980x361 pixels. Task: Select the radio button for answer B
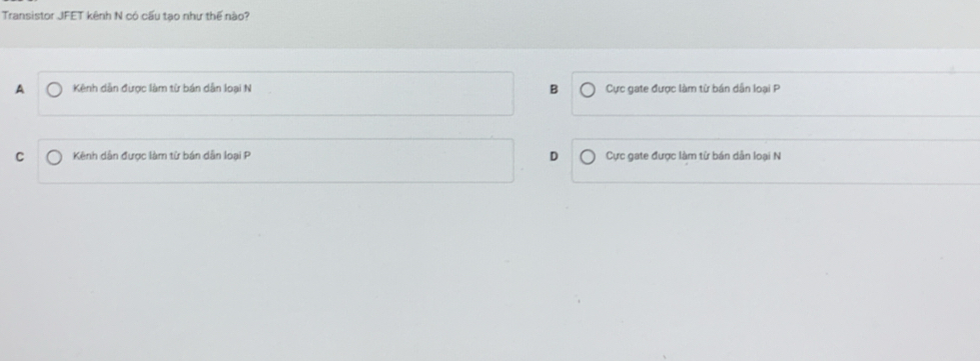tap(587, 90)
